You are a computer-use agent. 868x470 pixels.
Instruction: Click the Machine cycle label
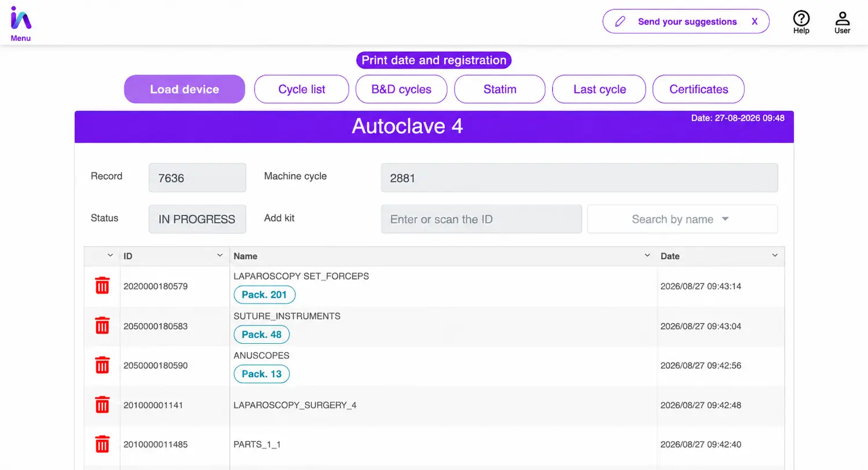point(295,176)
